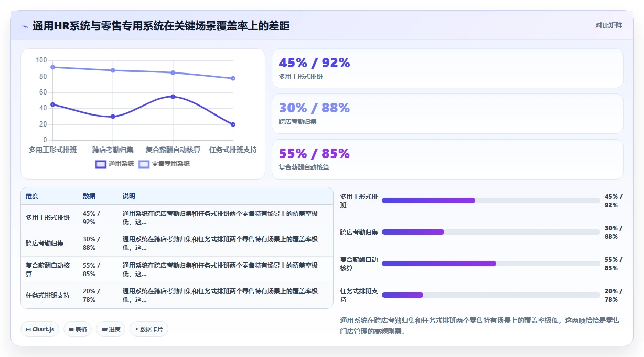Click the Chart.js tag chip
The height and width of the screenshot is (357, 644).
[40, 329]
